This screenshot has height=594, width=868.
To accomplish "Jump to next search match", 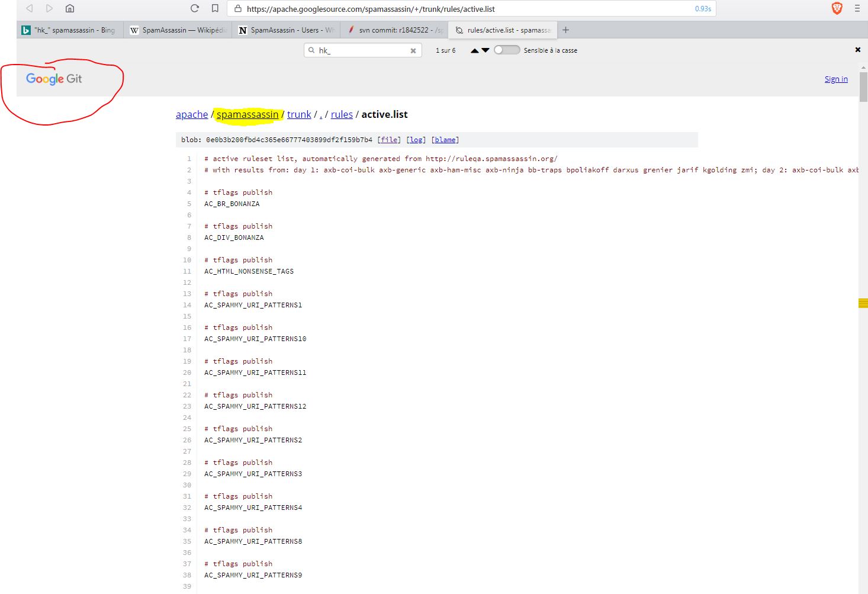I will pos(486,50).
